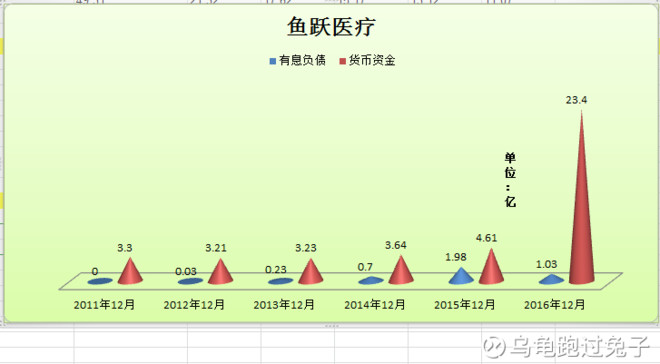Select the blue 2016 有息负债 cone

point(551,279)
